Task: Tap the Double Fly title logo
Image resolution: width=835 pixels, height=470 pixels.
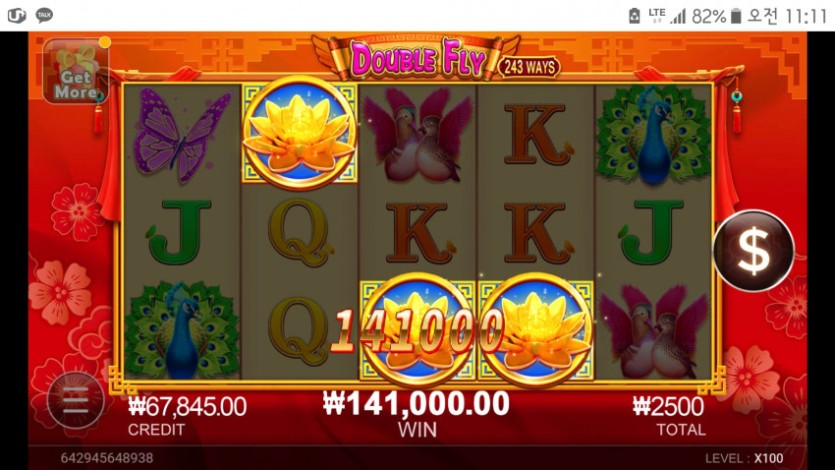Action: [x=417, y=58]
